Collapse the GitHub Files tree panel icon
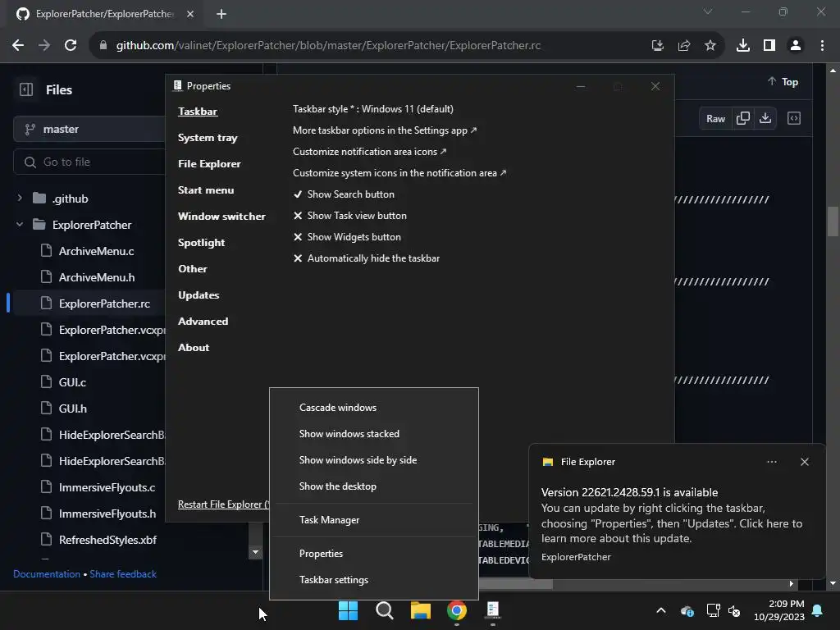Image resolution: width=840 pixels, height=630 pixels. pos(26,89)
